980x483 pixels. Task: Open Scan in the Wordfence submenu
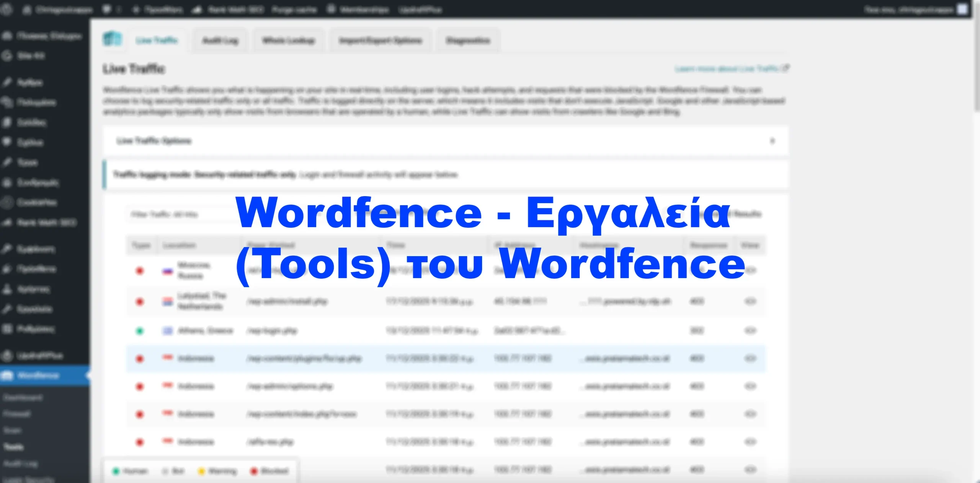12,430
